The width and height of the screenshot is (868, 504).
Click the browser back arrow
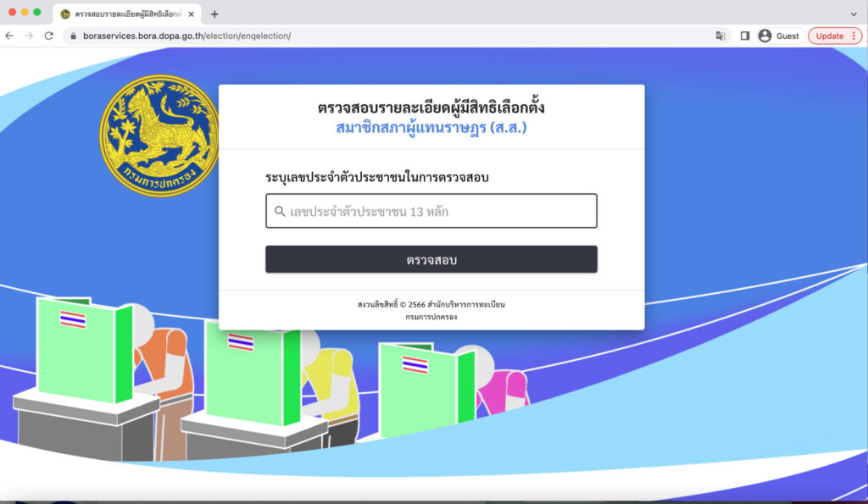tap(9, 36)
